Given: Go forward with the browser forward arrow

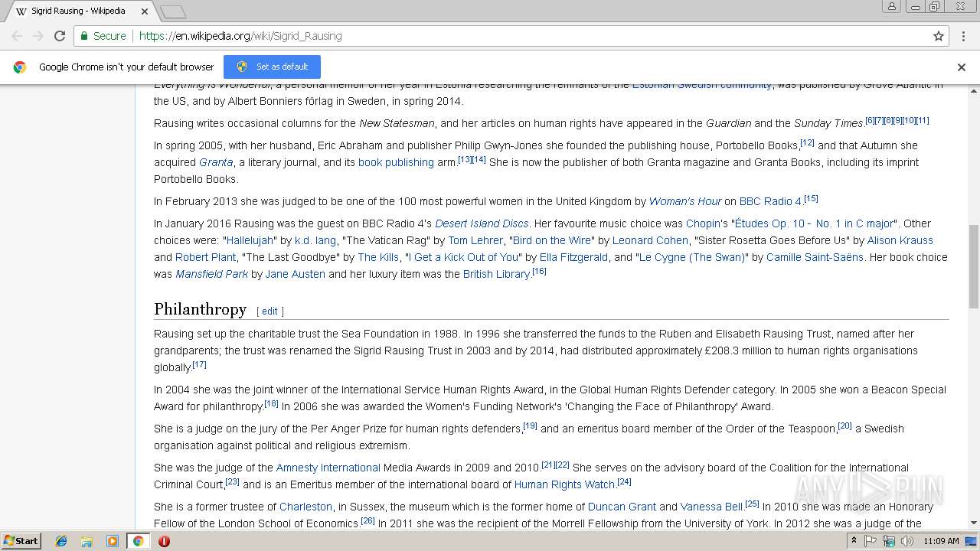Looking at the screenshot, I should 38,36.
